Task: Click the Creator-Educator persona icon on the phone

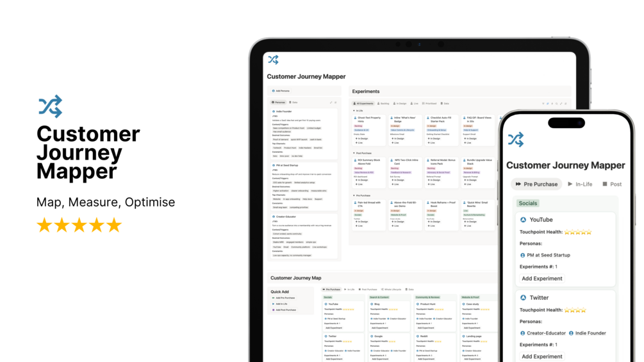Action: (x=522, y=333)
